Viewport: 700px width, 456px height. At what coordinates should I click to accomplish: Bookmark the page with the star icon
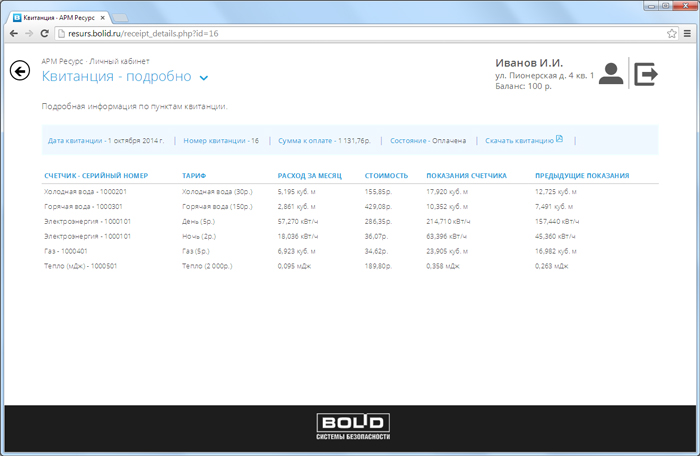[671, 33]
